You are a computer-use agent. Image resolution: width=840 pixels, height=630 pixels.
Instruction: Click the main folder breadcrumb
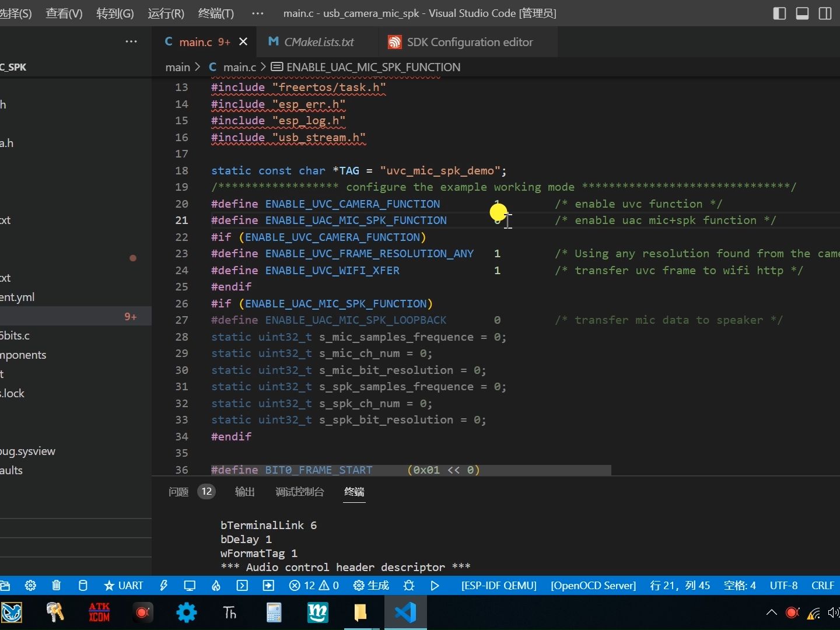point(177,67)
